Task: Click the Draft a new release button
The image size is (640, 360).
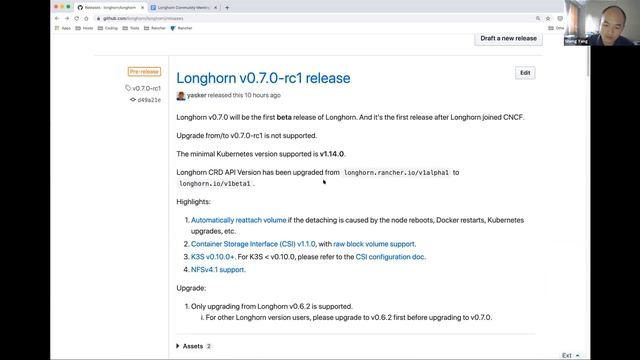Action: [508, 38]
